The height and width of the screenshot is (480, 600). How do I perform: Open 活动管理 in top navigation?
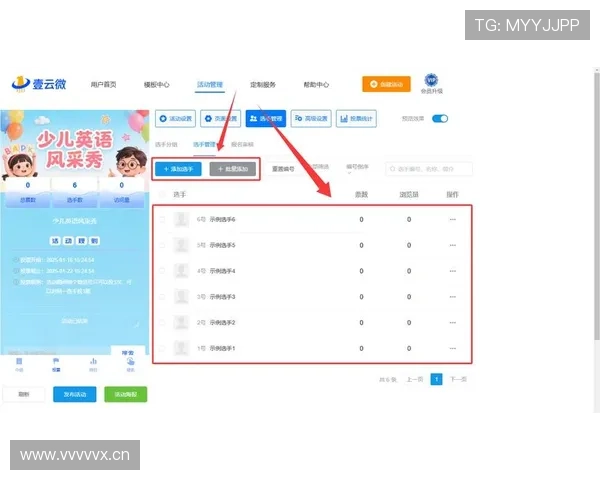(210, 85)
